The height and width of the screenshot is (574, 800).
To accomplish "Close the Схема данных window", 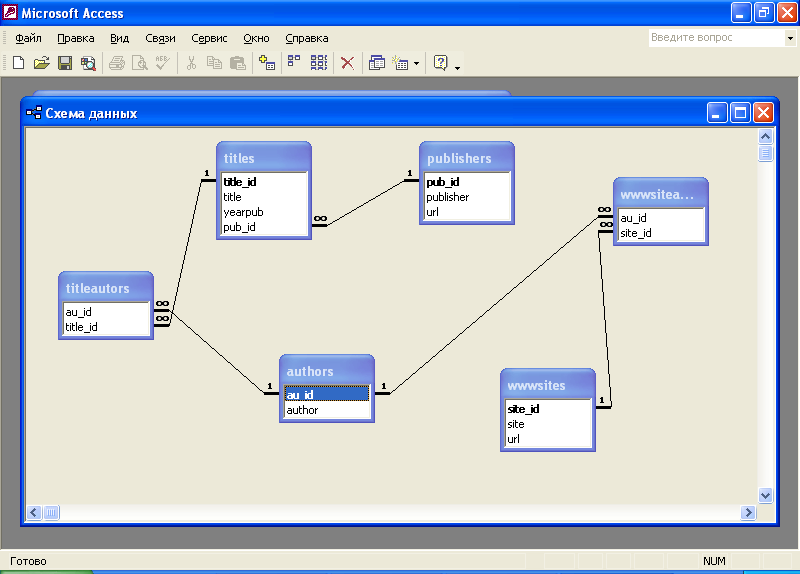I will click(x=763, y=113).
